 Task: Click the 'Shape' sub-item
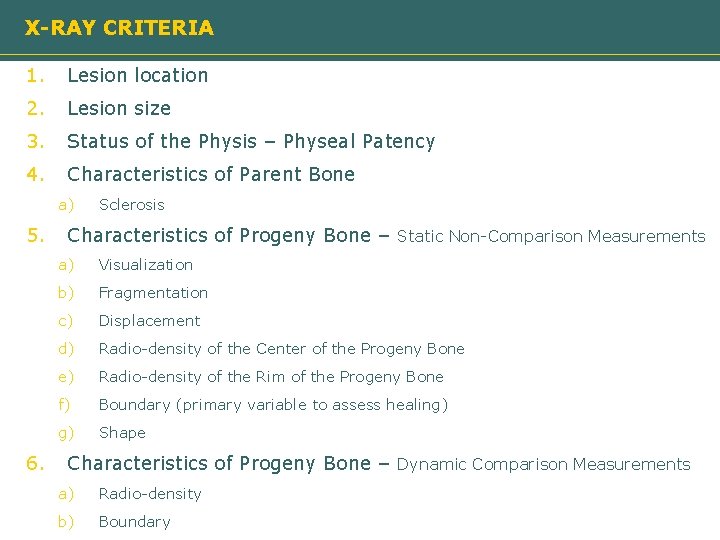[x=122, y=433]
